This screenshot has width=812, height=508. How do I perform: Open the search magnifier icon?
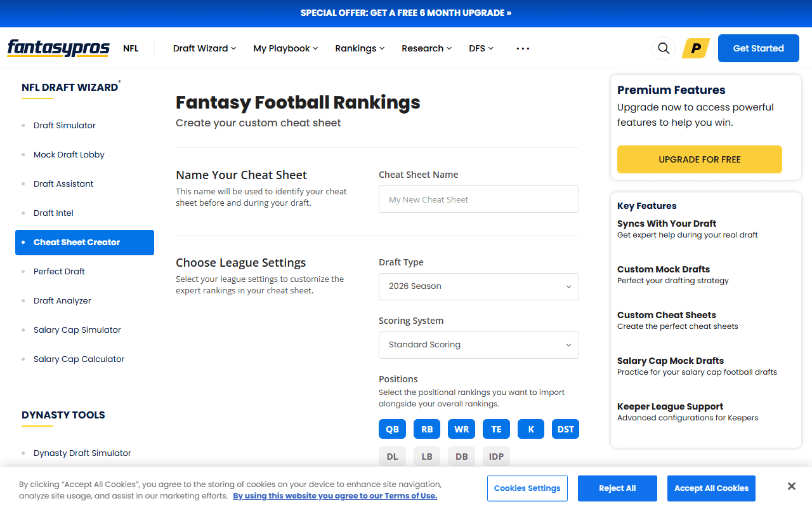click(664, 48)
